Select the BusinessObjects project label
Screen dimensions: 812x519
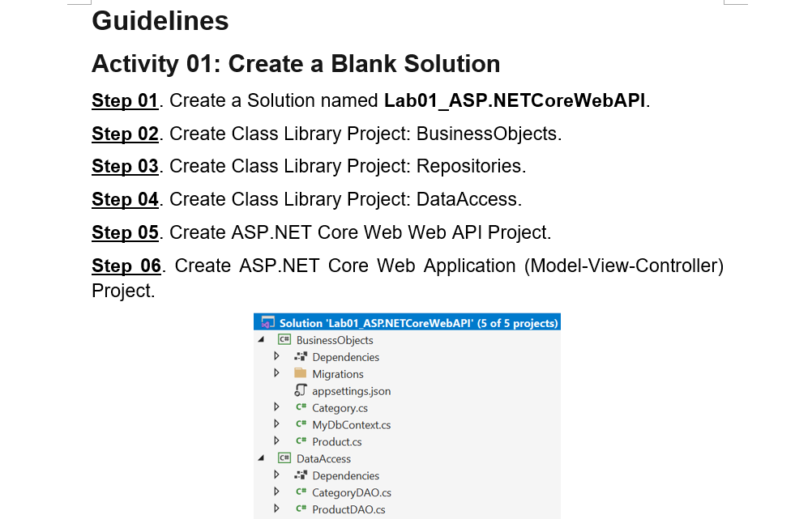335,341
